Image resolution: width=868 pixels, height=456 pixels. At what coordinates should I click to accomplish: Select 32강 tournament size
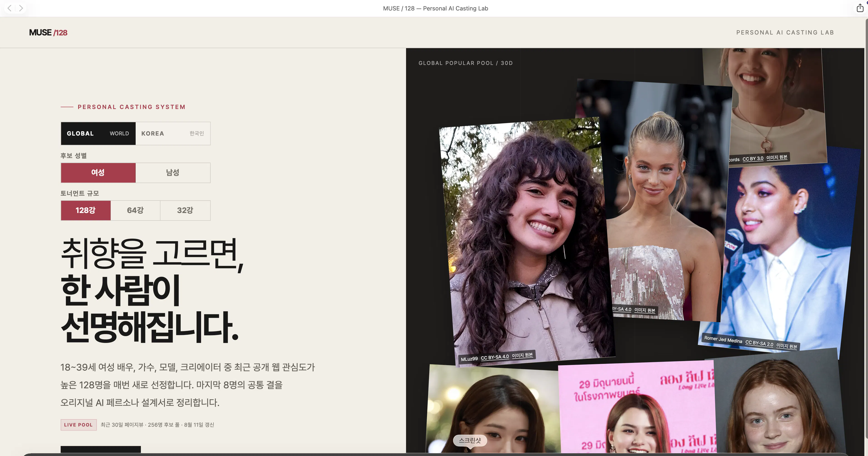point(185,211)
